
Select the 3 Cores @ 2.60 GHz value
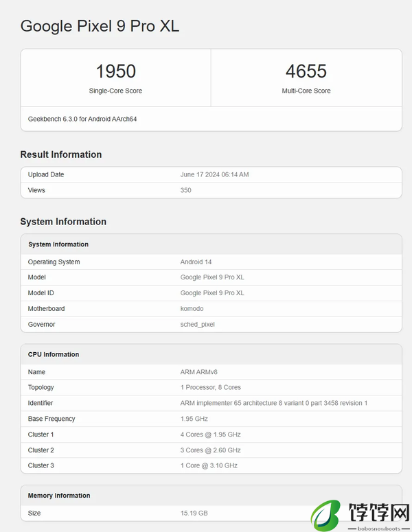tap(210, 450)
